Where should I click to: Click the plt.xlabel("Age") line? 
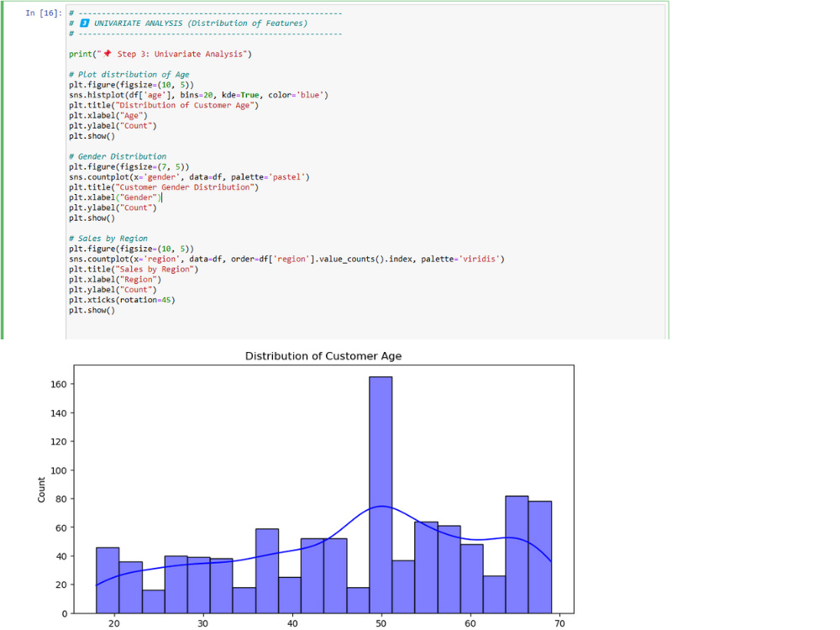tap(108, 115)
